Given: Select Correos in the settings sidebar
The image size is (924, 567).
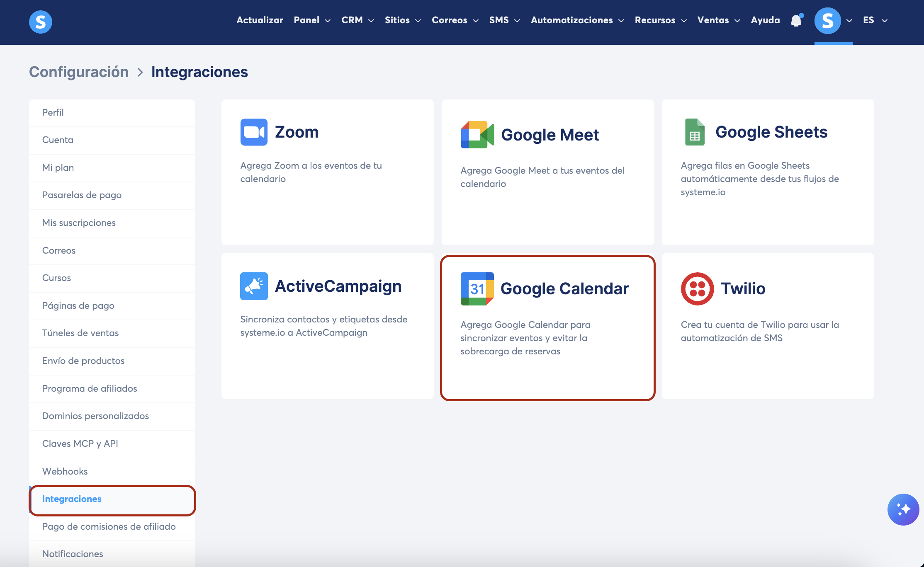Looking at the screenshot, I should coord(112,251).
